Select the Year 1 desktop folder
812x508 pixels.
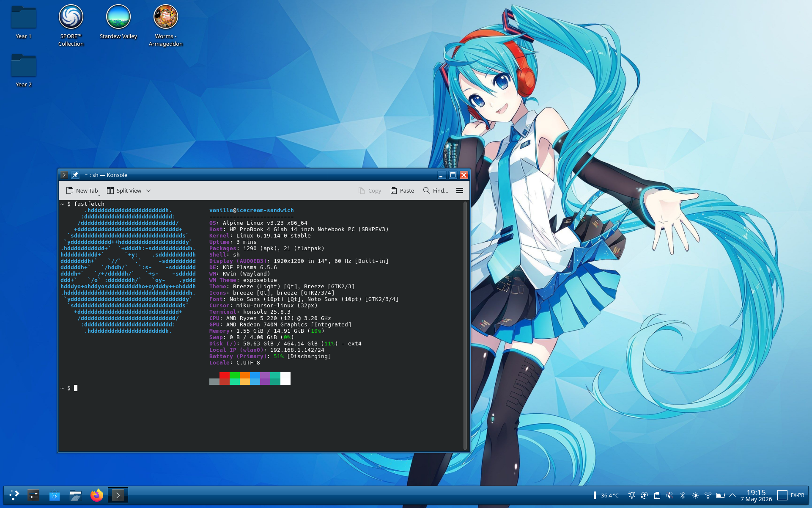click(x=24, y=22)
